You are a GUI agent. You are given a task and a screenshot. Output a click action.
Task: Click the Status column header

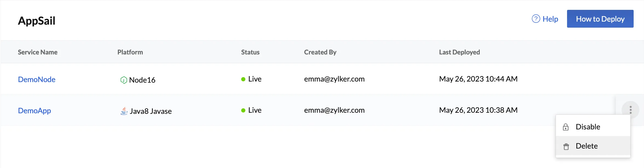[250, 52]
